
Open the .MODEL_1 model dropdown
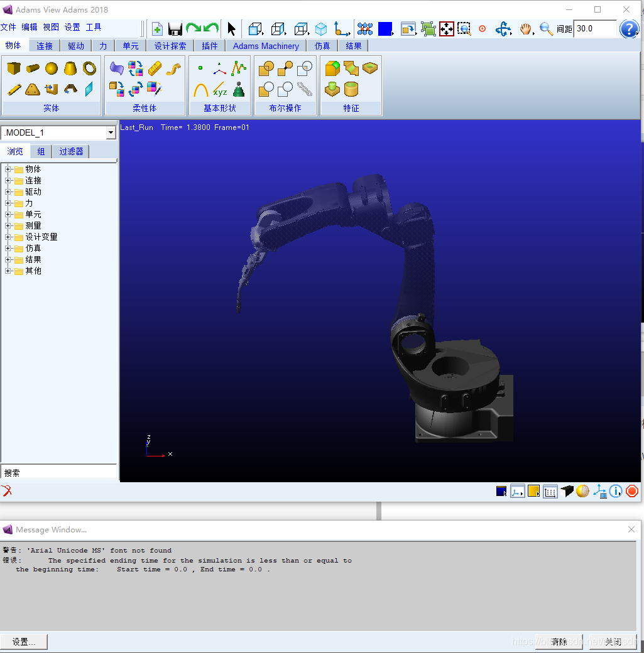pos(111,133)
